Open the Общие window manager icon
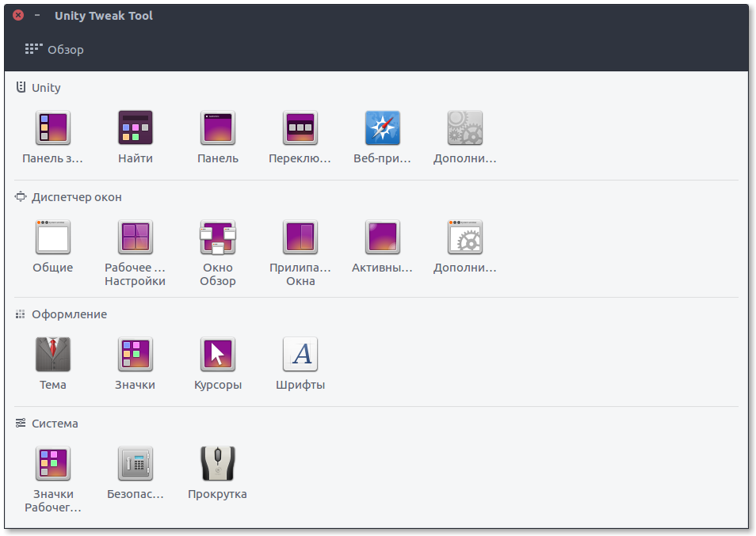Screen dimensions: 756x536 pos(53,237)
